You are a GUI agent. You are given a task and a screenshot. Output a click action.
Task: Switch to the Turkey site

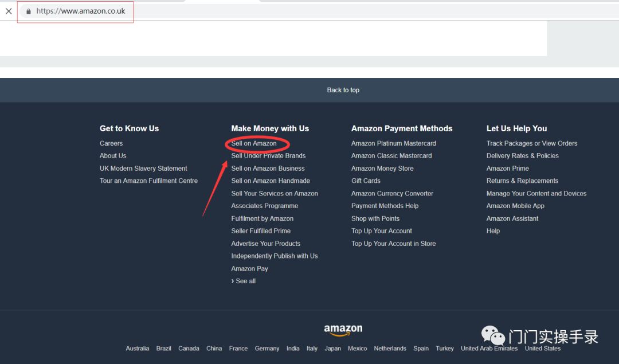point(445,349)
